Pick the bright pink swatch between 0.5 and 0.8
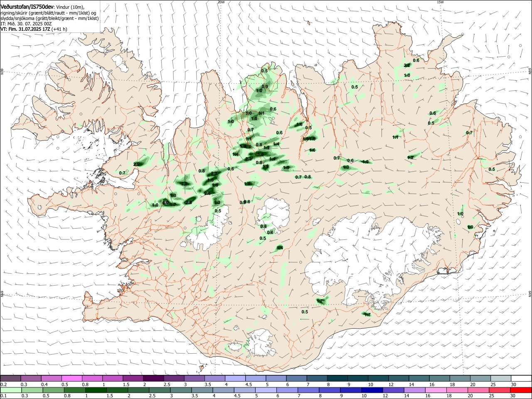Viewport: 532px width, 399px height. point(72,378)
